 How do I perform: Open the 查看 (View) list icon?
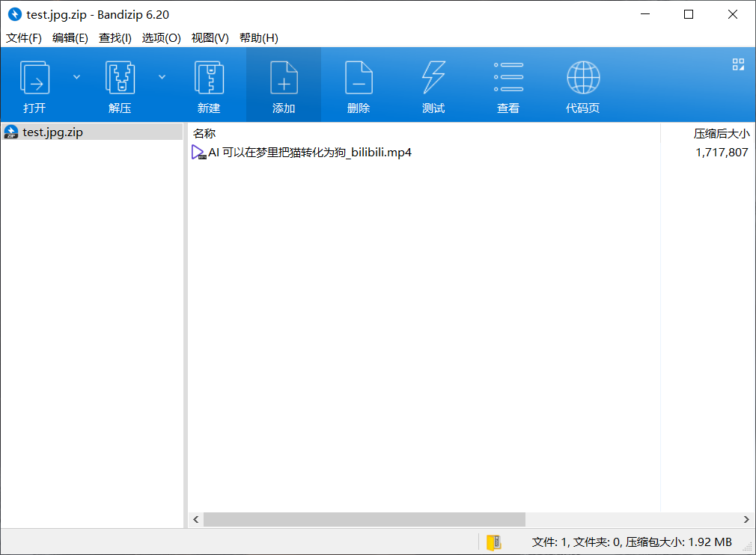click(508, 77)
